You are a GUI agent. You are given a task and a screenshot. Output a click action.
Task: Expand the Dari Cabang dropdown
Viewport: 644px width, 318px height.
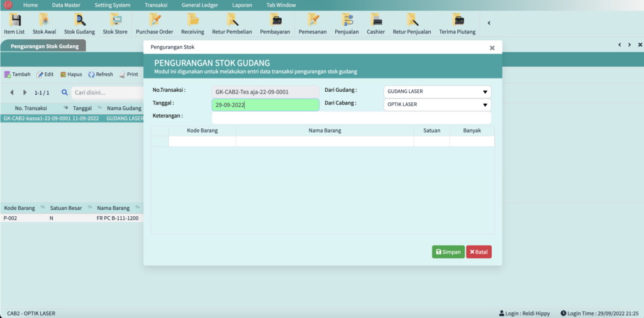[x=437, y=105]
